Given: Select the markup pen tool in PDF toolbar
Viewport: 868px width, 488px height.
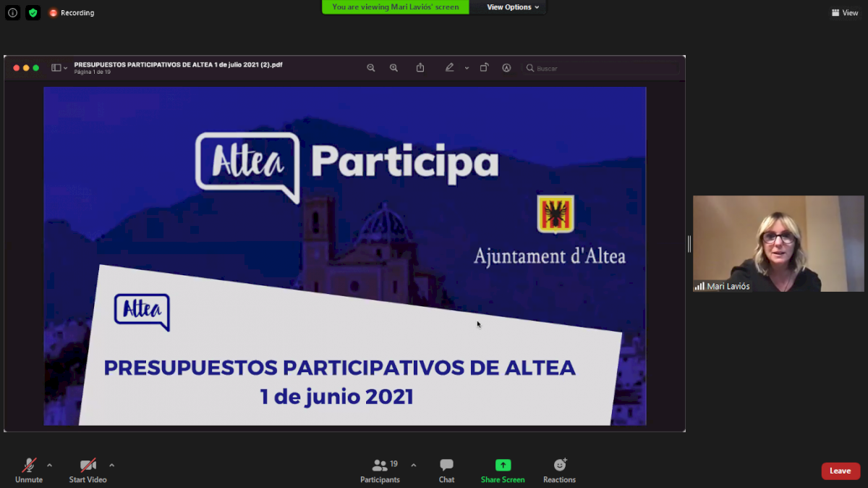Looking at the screenshot, I should (449, 68).
